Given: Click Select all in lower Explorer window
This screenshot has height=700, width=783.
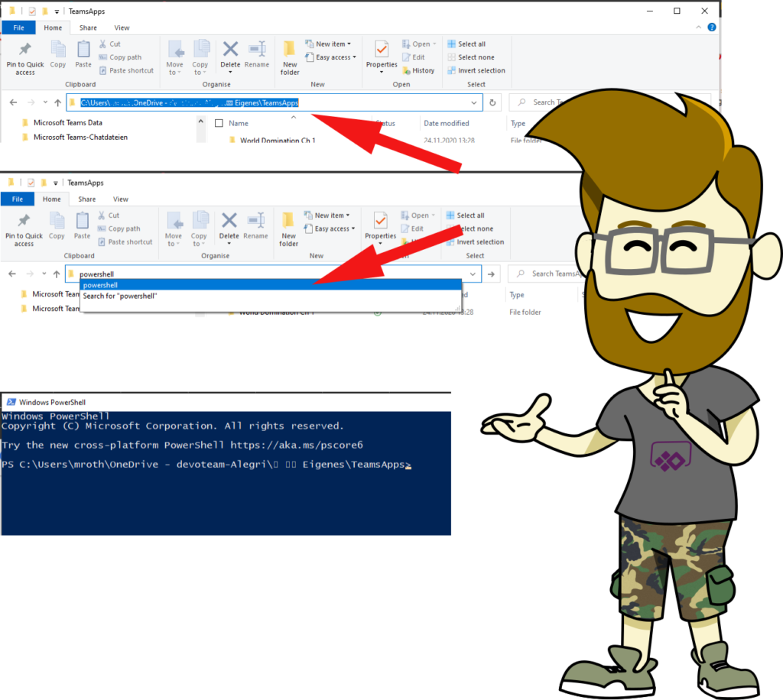Looking at the screenshot, I should tap(466, 215).
